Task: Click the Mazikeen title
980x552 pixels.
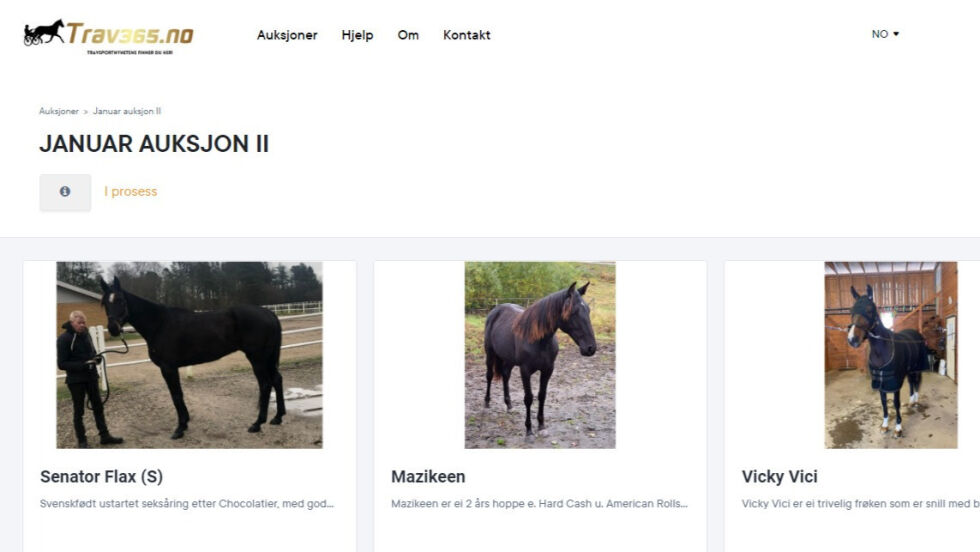Action: click(428, 477)
